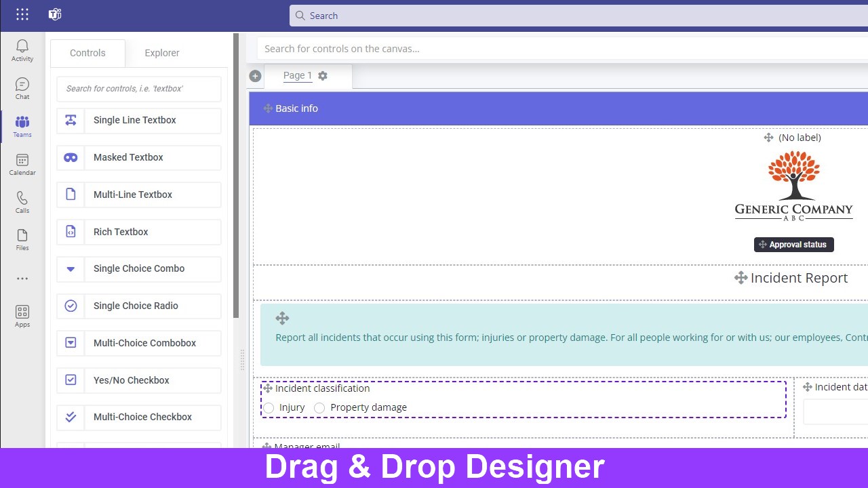Click the (No label) move handle
This screenshot has width=868, height=488.
coord(768,138)
